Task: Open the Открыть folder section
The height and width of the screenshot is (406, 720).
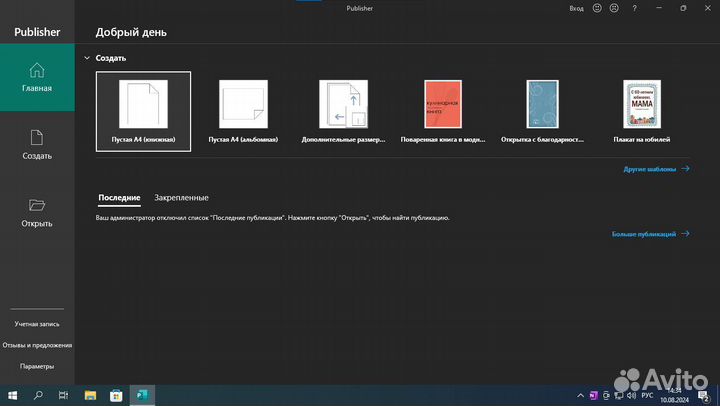Action: [x=37, y=213]
